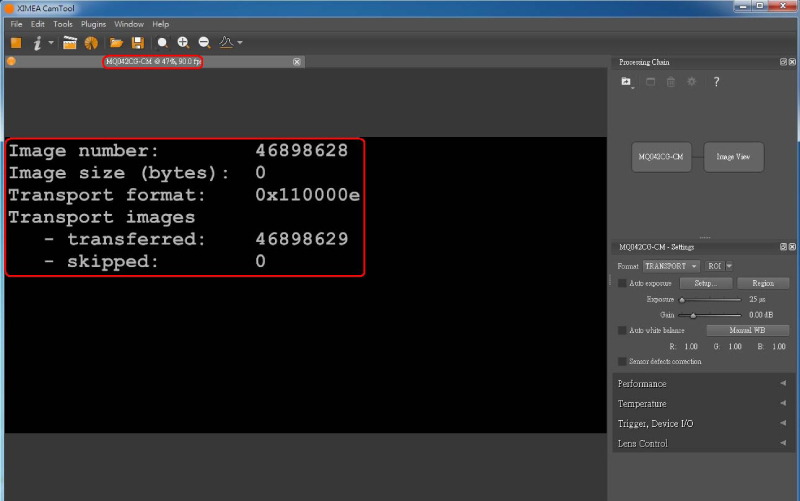Click the Manual WB button
Screen dimensions: 800x501
[x=747, y=330]
